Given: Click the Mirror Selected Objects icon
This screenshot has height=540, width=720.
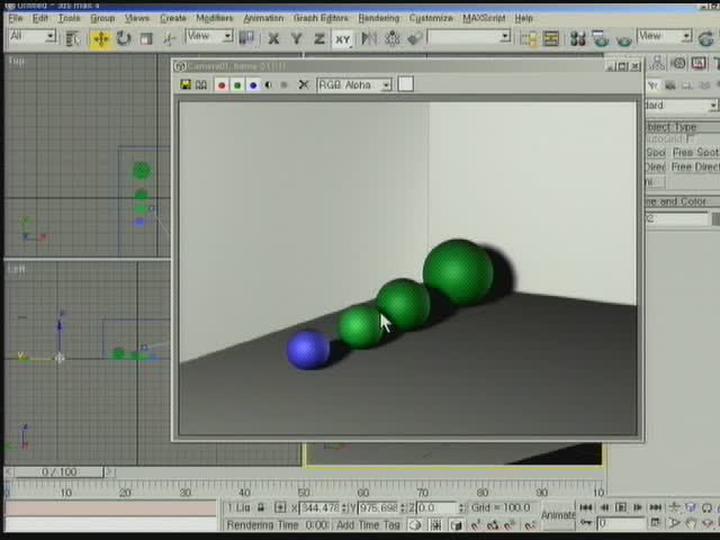Looking at the screenshot, I should click(x=369, y=39).
